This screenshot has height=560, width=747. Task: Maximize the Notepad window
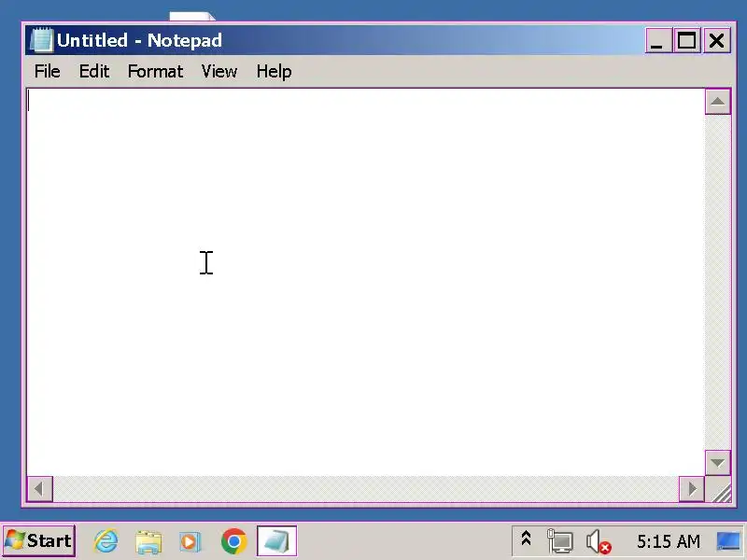point(686,40)
